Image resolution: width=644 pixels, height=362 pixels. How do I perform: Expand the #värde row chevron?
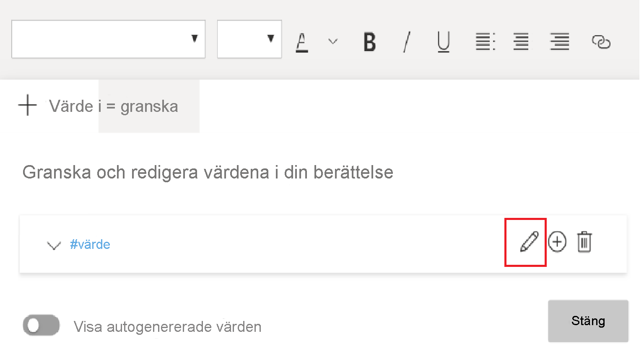point(54,245)
